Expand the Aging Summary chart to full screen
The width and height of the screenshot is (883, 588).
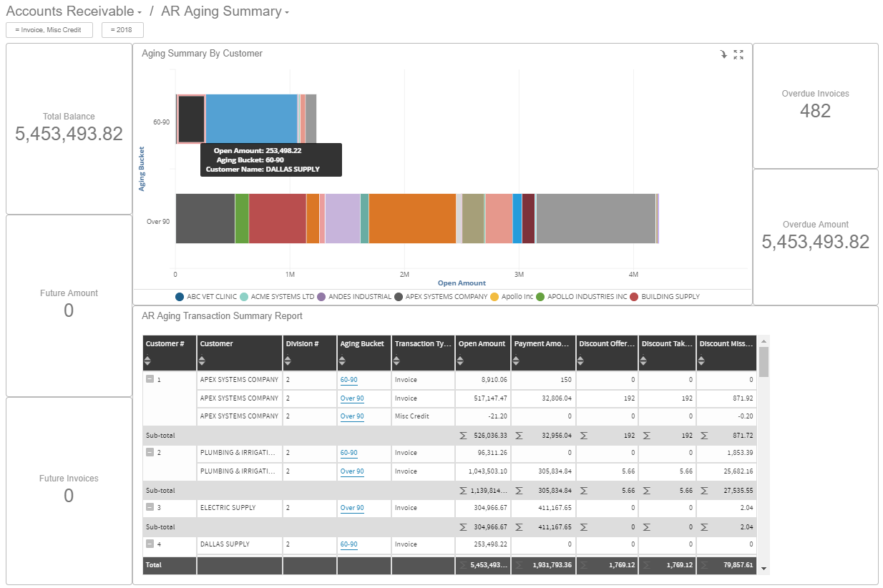(x=738, y=54)
